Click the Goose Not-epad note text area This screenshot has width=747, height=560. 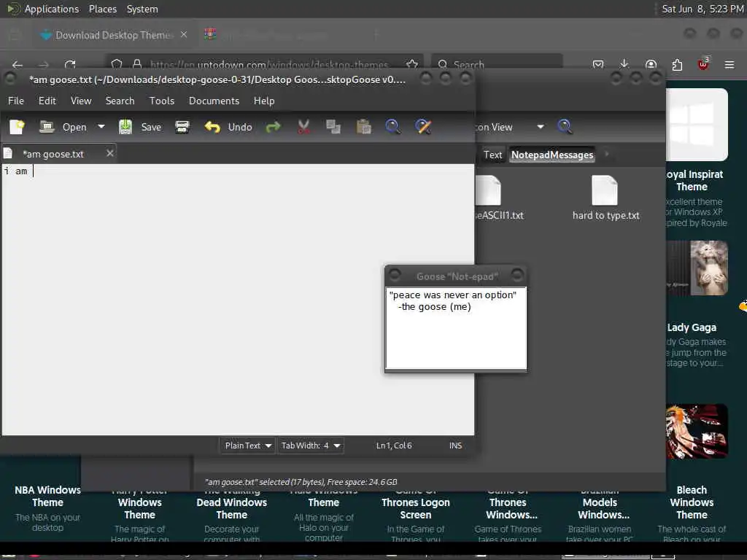pyautogui.click(x=456, y=328)
